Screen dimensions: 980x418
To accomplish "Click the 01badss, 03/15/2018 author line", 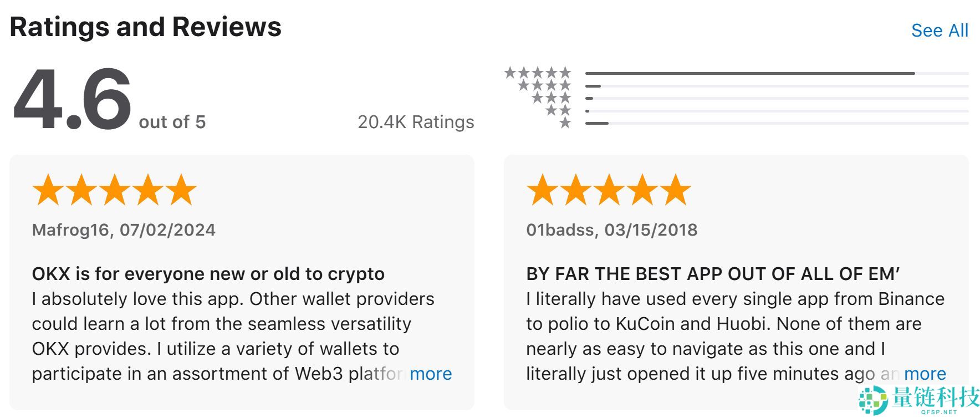I will (611, 230).
